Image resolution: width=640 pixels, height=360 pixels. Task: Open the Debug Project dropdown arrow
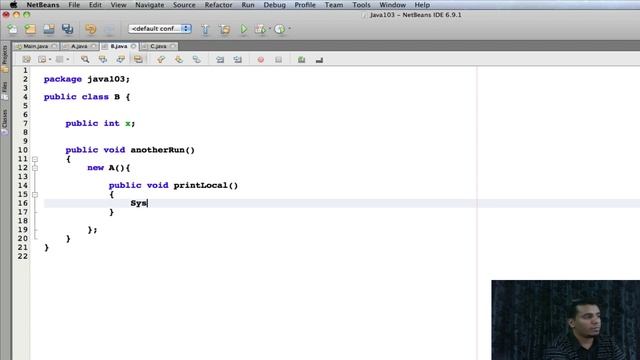pyautogui.click(x=269, y=29)
